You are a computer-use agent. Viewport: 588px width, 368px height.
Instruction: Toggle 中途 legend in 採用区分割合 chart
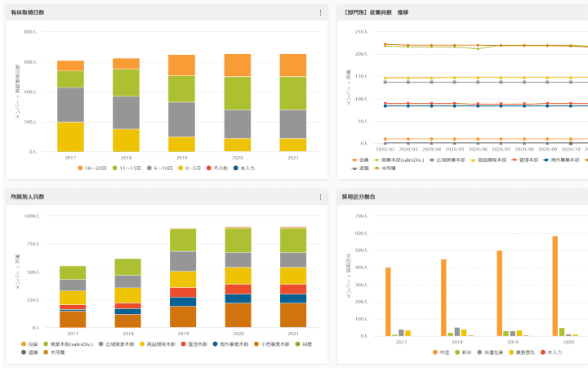point(441,352)
